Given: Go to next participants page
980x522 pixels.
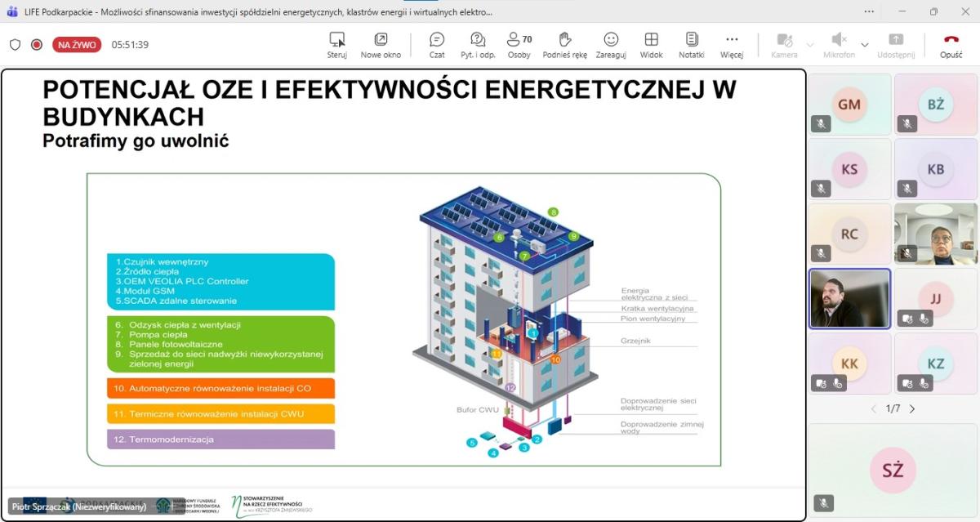Looking at the screenshot, I should click(912, 408).
